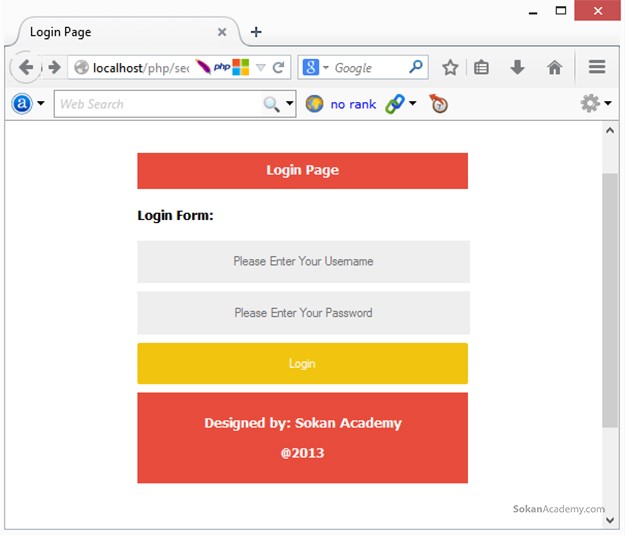The width and height of the screenshot is (625, 535).
Task: Click the Web Search magnifier icon
Action: click(x=271, y=104)
